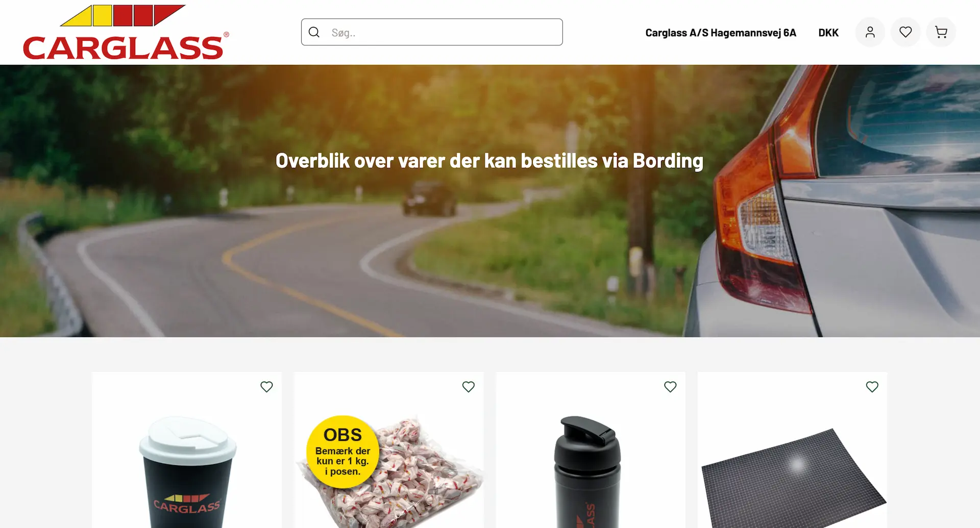Favorite the candy bag product

[x=469, y=387]
